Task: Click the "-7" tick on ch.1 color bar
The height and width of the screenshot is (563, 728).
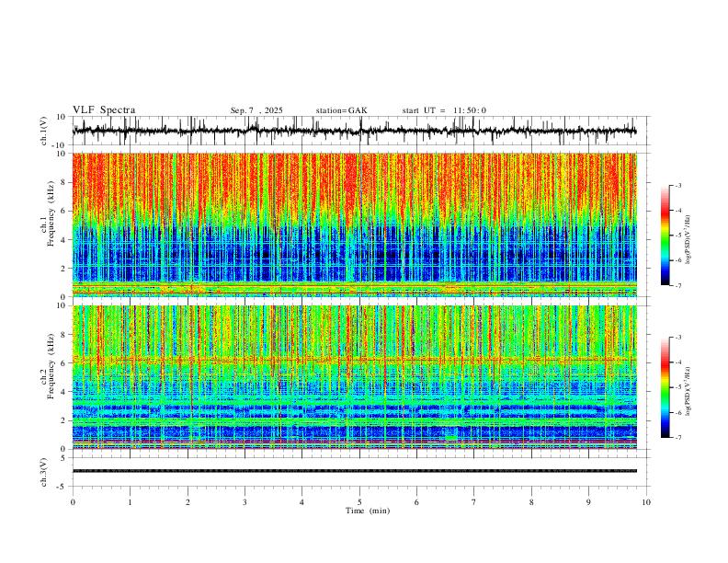Action: pos(677,286)
